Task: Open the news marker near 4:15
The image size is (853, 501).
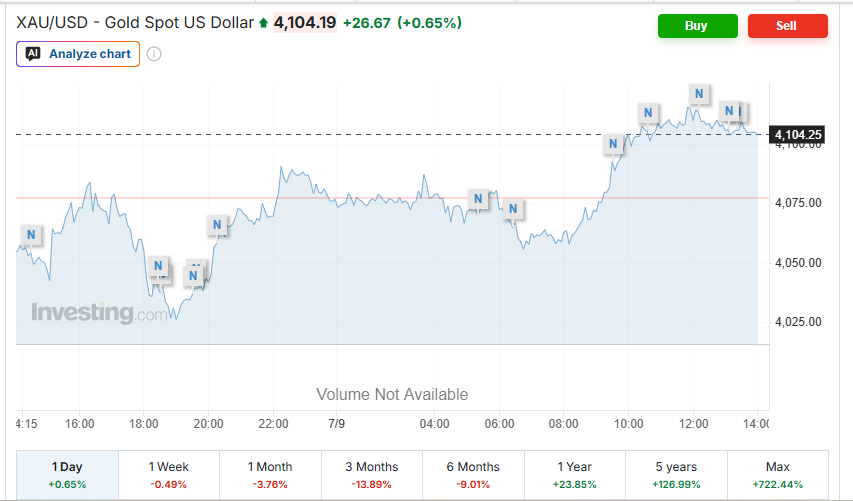Action: click(31, 234)
